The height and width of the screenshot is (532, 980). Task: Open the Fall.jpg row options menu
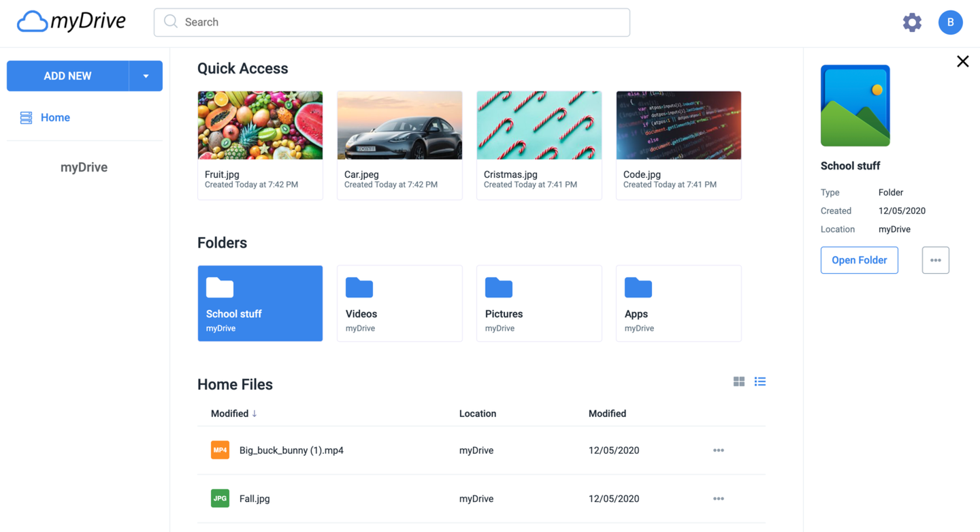click(x=718, y=498)
